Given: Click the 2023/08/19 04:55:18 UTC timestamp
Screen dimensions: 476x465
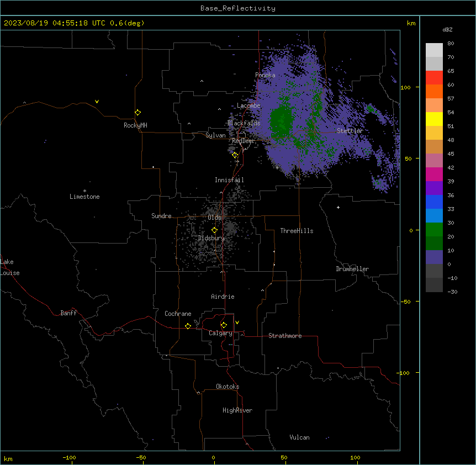Looking at the screenshot, I should pyautogui.click(x=55, y=23).
